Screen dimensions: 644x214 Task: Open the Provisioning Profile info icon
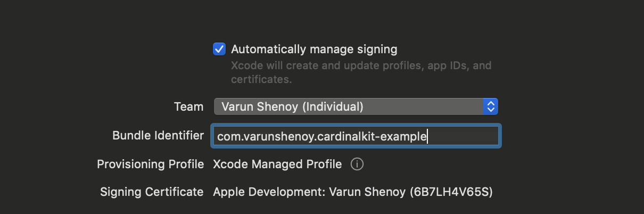357,164
